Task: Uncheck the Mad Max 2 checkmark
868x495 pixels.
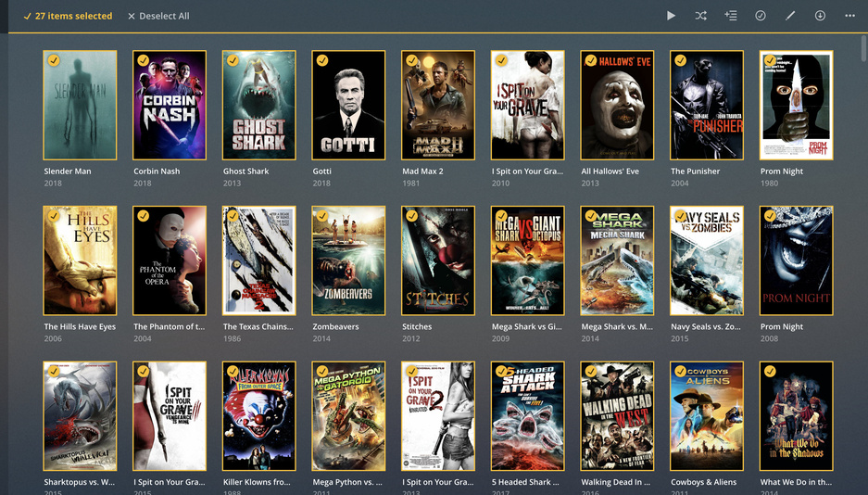Action: click(412, 60)
